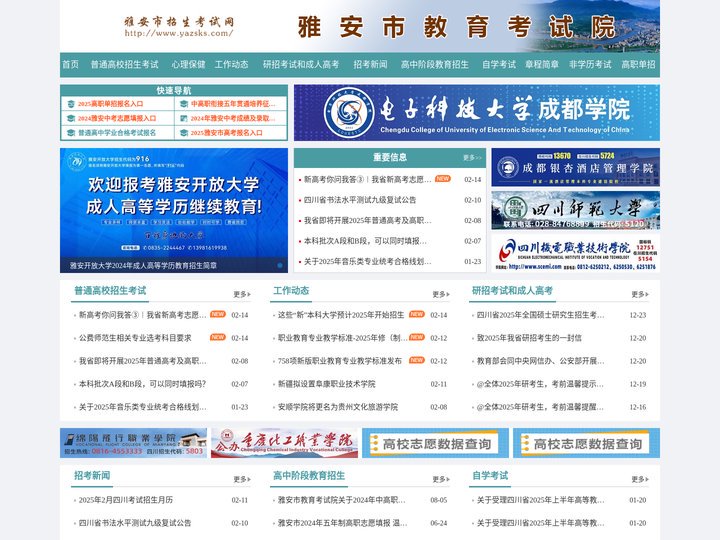Click NEW badge beside 职业教育专业教学标准-2025年修
This screenshot has width=720, height=540.
coord(416,337)
